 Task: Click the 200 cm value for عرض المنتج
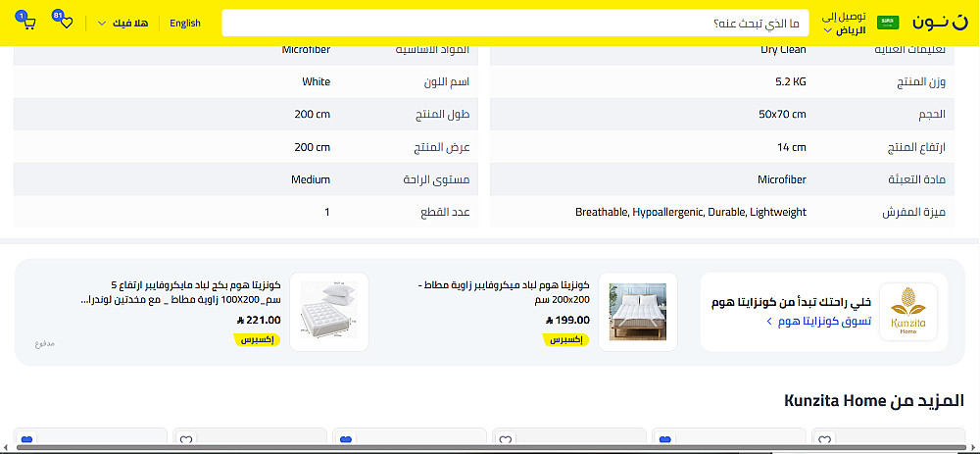tap(313, 147)
